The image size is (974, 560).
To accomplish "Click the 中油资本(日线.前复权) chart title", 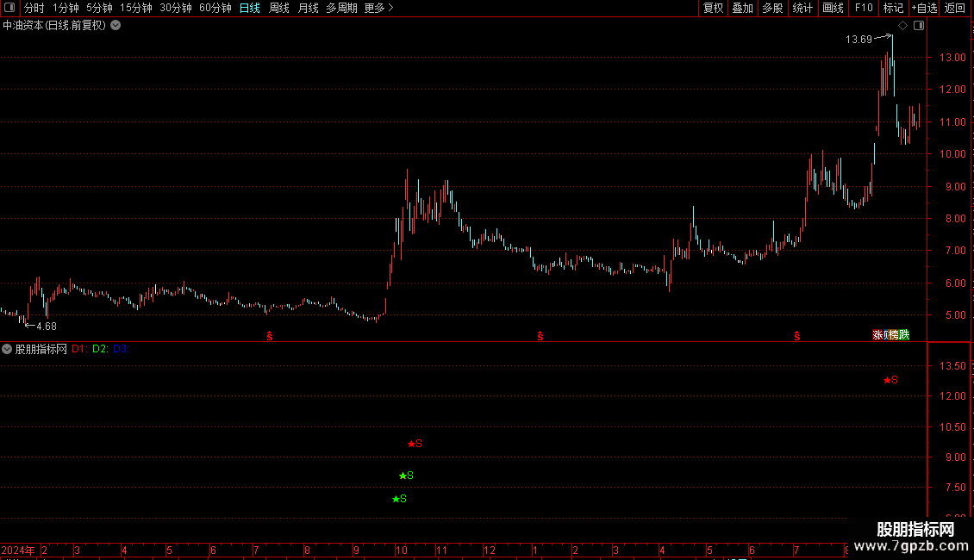I will [x=54, y=26].
